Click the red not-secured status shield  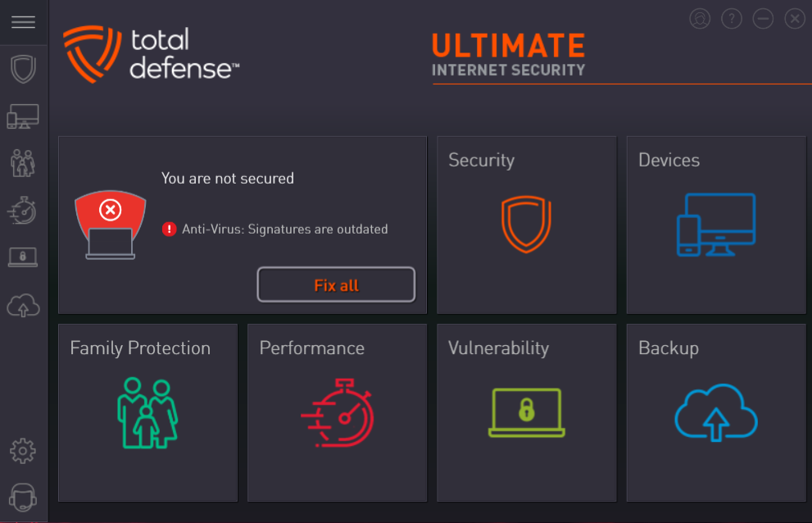click(x=111, y=225)
